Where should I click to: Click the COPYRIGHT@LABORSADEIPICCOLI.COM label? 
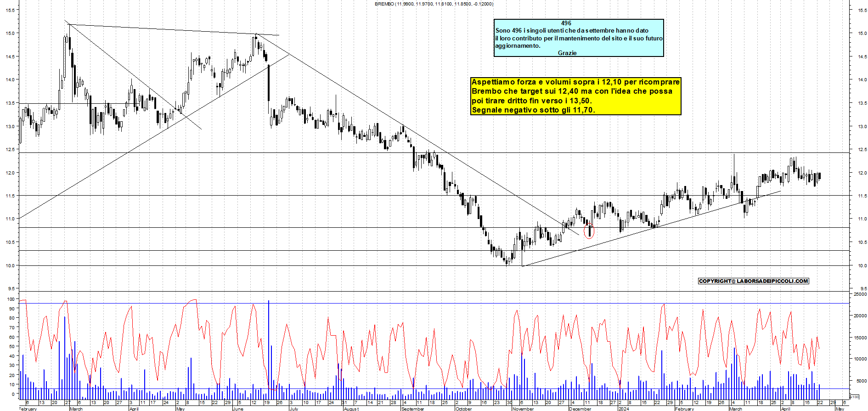point(753,281)
